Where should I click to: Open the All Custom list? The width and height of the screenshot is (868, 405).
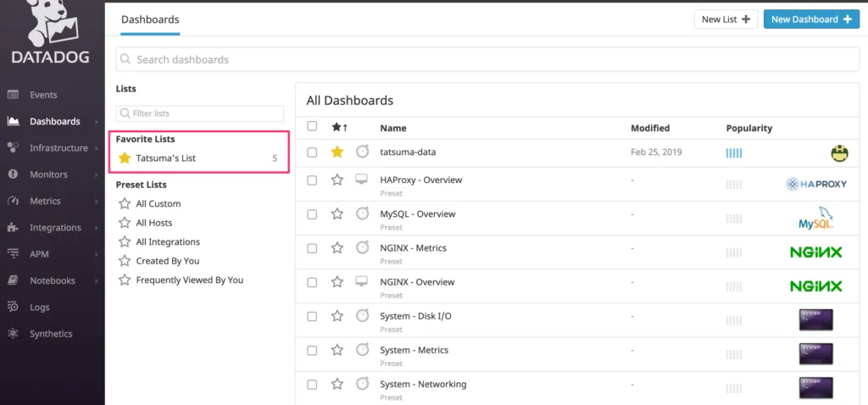point(159,203)
